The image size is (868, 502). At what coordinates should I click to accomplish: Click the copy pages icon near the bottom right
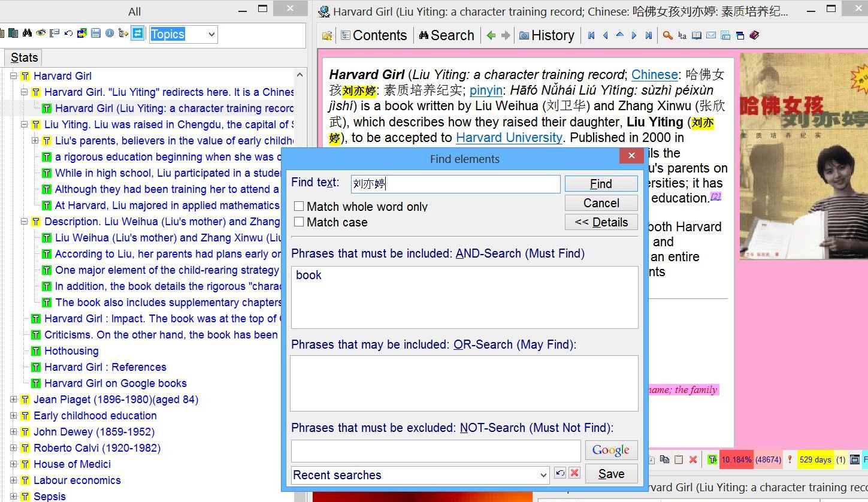665,459
